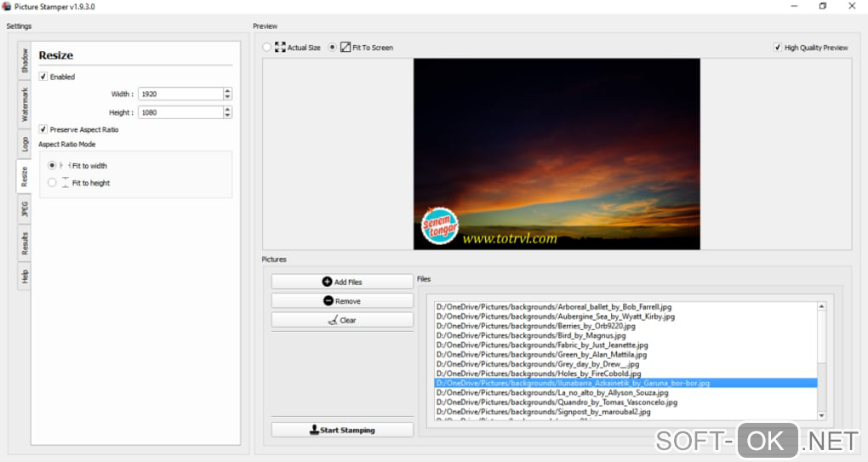The height and width of the screenshot is (462, 868).
Task: Select Berries_by_Orb9220.jpg file
Action: pos(625,326)
